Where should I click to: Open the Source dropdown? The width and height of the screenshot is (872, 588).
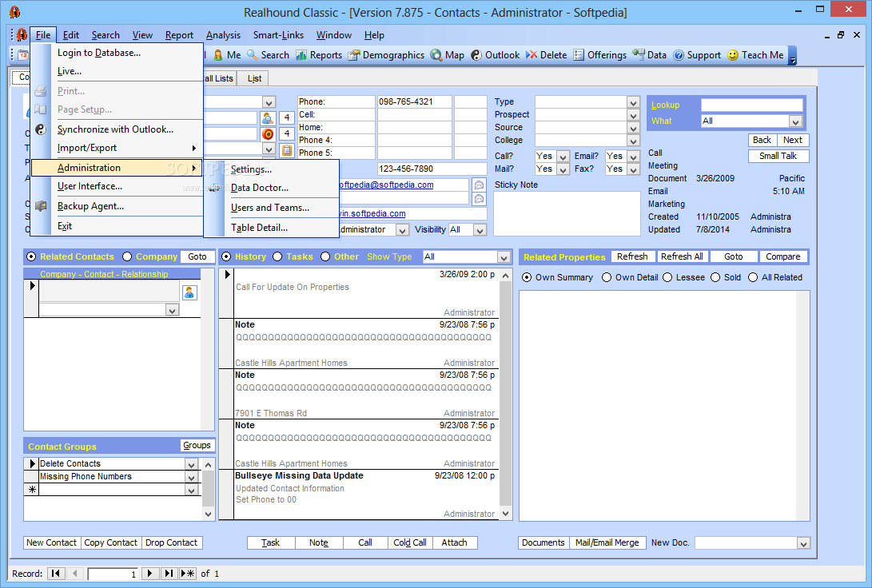pyautogui.click(x=634, y=128)
